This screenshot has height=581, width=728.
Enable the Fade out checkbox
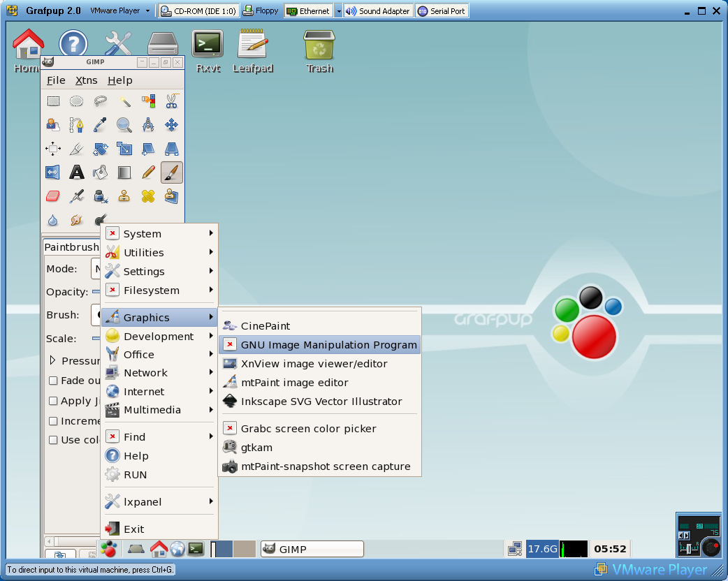tap(53, 381)
